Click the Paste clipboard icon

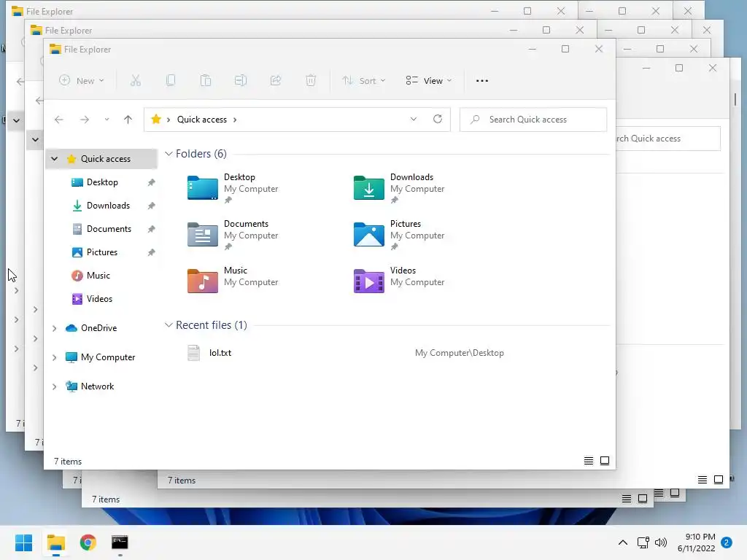point(206,80)
